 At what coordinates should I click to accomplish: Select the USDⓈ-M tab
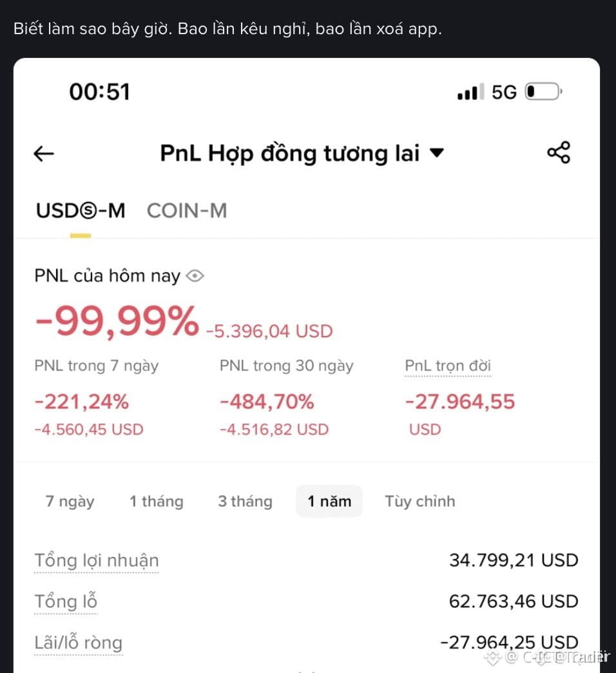click(81, 211)
